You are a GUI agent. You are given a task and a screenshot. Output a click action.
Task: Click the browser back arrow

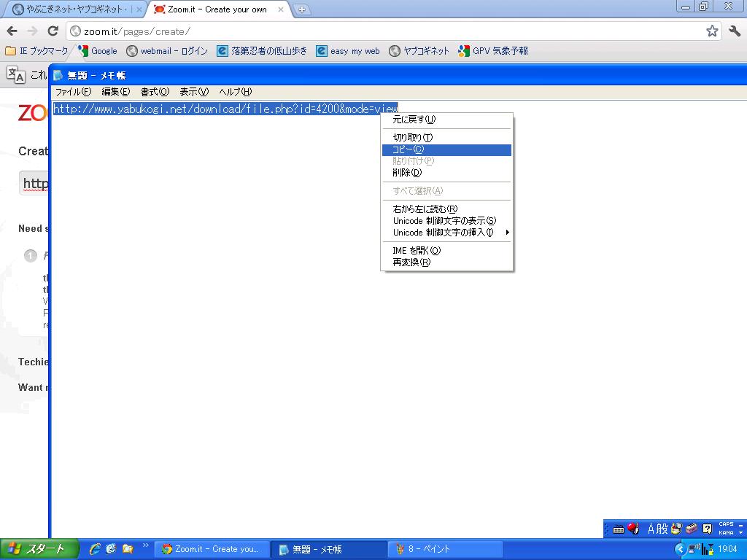[x=12, y=31]
